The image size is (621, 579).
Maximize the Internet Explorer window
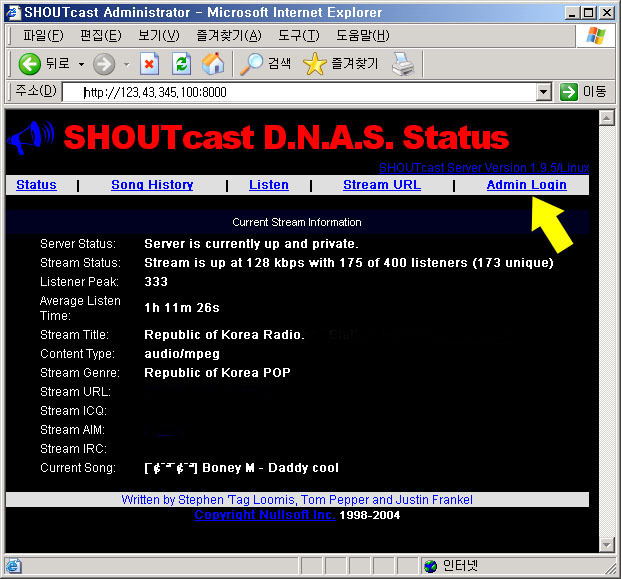[589, 13]
